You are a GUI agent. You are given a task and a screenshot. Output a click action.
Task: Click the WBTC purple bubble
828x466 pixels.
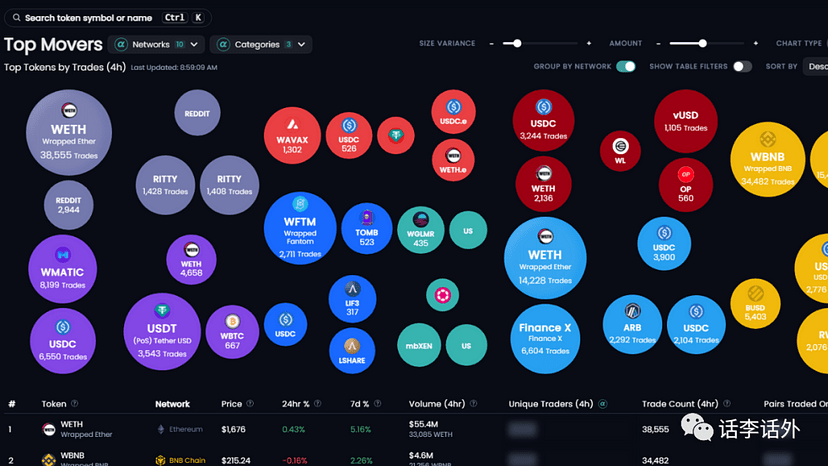232,332
